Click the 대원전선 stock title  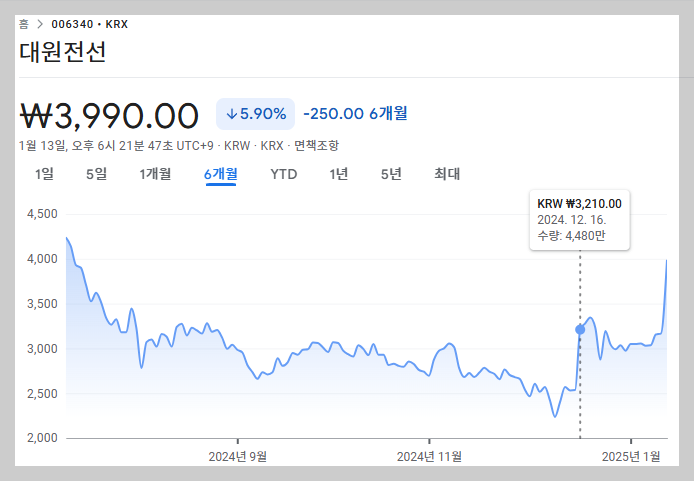(x=62, y=52)
